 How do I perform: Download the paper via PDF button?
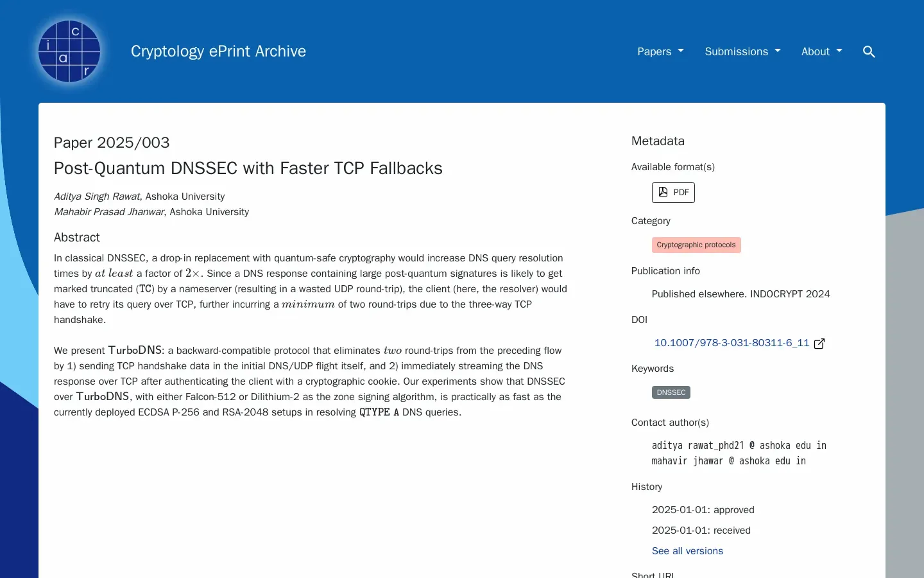click(673, 193)
